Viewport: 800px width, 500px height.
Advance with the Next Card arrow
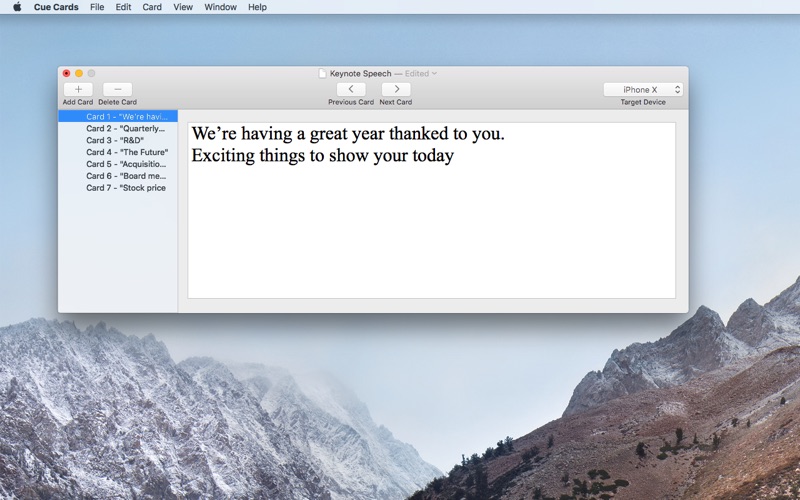(396, 89)
